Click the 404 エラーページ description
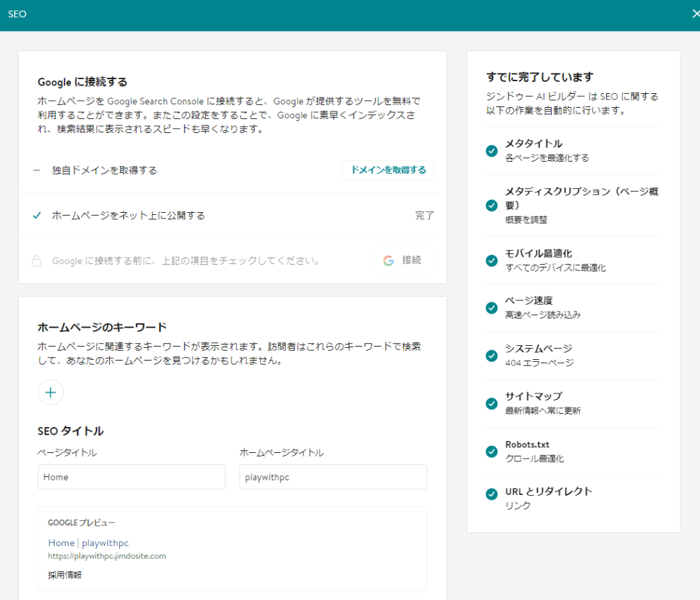700x600 pixels. click(539, 363)
